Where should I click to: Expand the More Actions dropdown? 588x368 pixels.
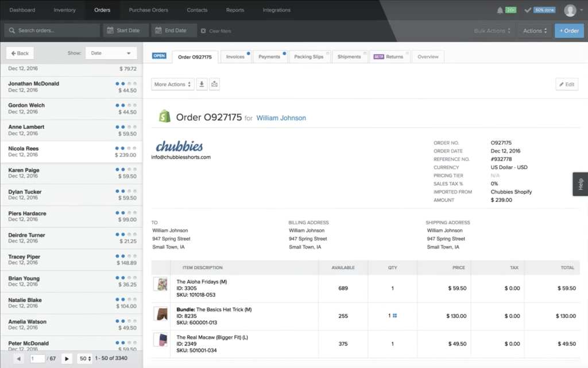pyautogui.click(x=173, y=84)
